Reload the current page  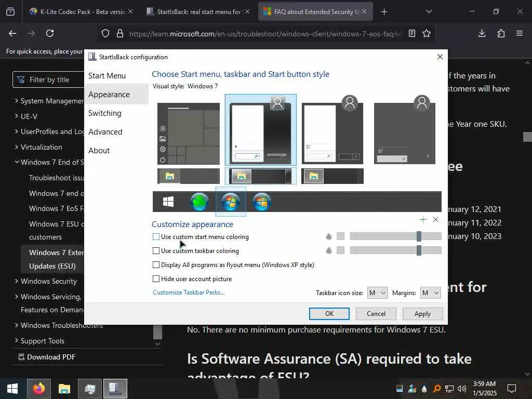tap(50, 33)
